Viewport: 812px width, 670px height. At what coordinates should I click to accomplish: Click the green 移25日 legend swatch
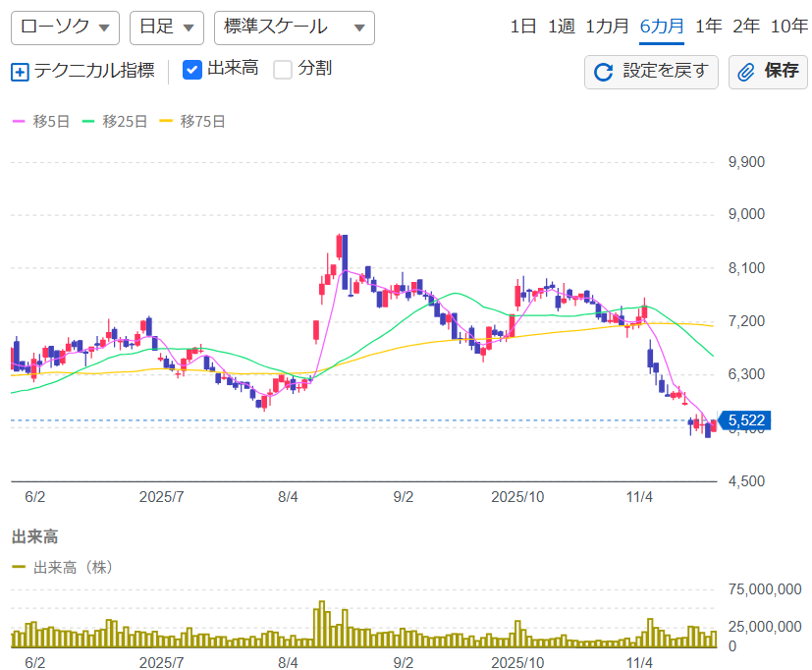tap(89, 122)
